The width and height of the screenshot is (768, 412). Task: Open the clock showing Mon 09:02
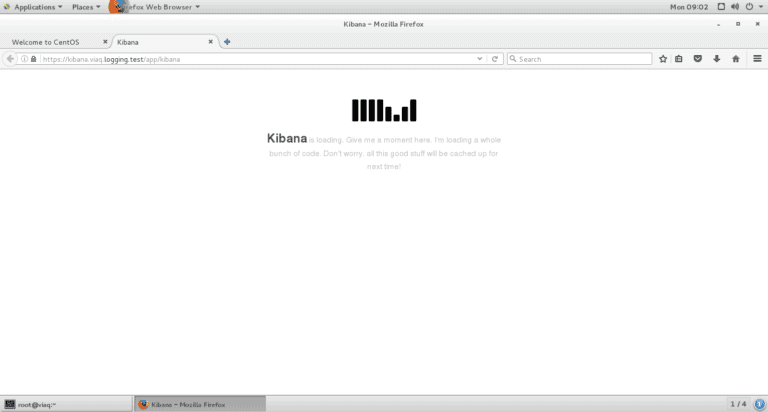coord(689,7)
